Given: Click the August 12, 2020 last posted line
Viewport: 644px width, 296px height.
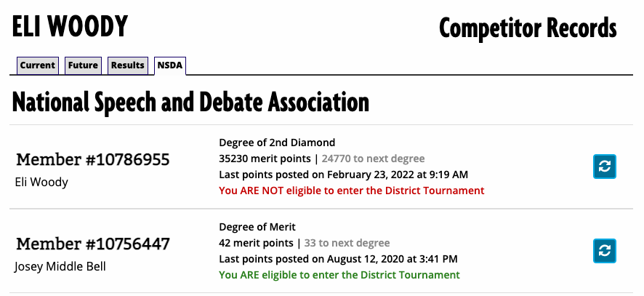Looking at the screenshot, I should pos(338,259).
